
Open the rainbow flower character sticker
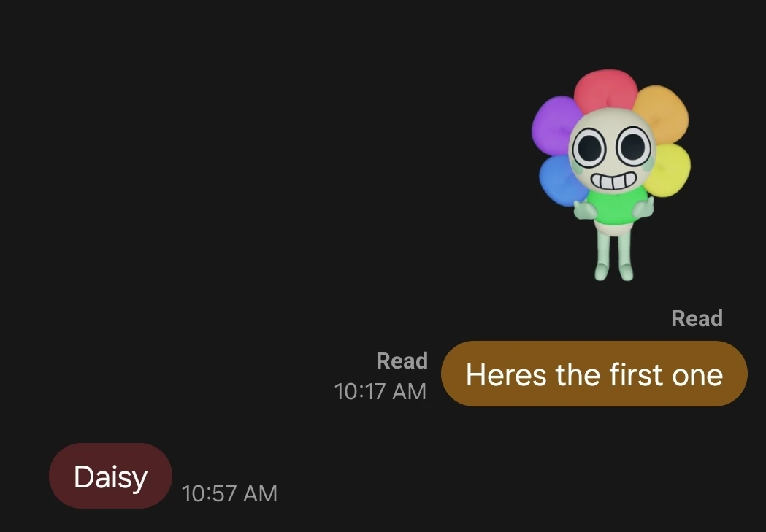coord(611,174)
